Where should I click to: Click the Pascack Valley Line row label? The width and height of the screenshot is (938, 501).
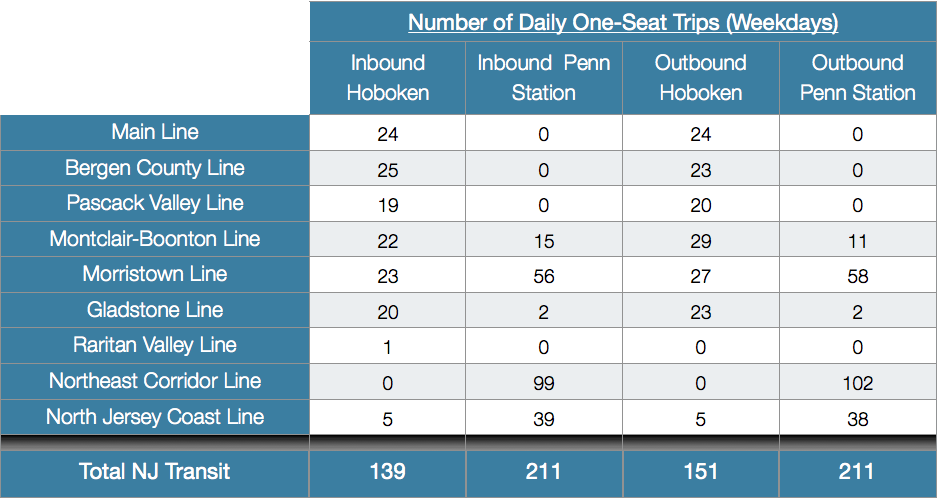coord(155,203)
